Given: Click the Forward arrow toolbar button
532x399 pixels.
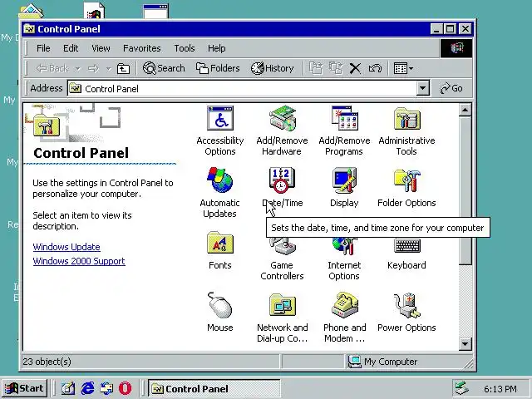Looking at the screenshot, I should pyautogui.click(x=94, y=69).
